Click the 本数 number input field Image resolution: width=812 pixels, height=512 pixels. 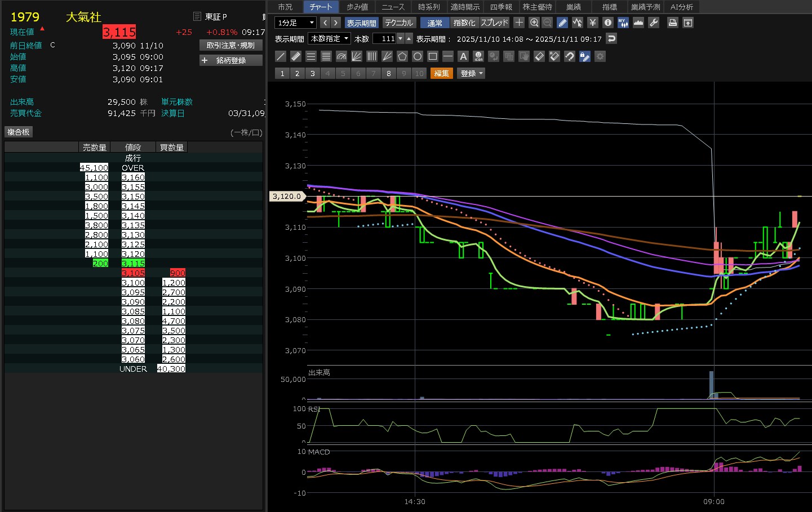click(385, 38)
